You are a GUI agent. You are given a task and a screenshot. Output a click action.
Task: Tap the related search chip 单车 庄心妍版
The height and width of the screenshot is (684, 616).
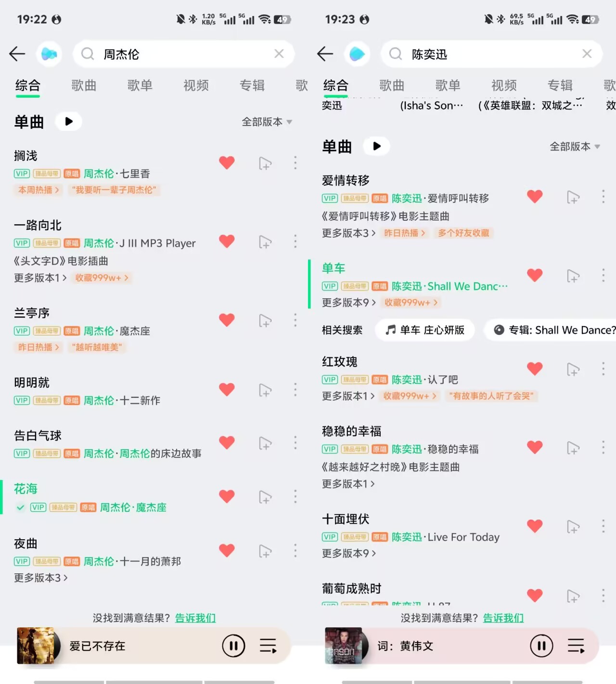[425, 330]
